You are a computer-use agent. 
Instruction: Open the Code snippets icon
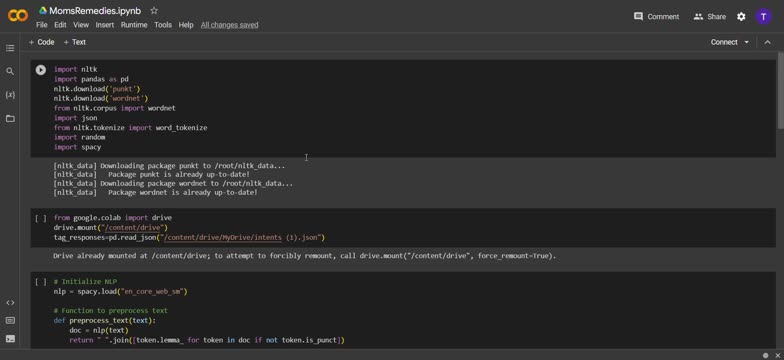click(x=10, y=302)
